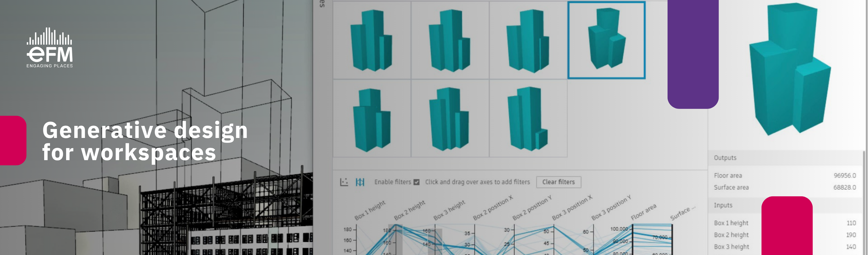The width and height of the screenshot is (868, 255).
Task: Click the eFM Engaging Places logo
Action: (x=50, y=47)
